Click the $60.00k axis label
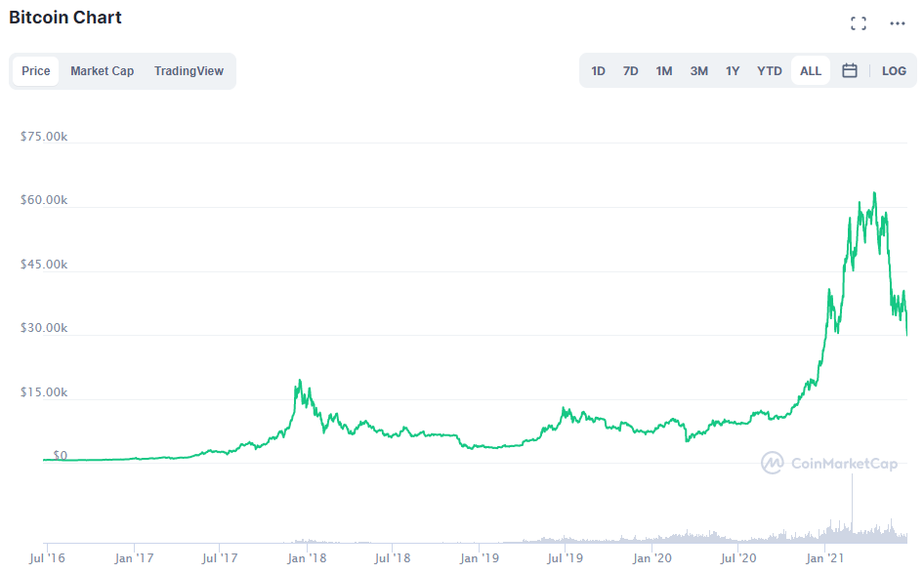 pos(44,200)
